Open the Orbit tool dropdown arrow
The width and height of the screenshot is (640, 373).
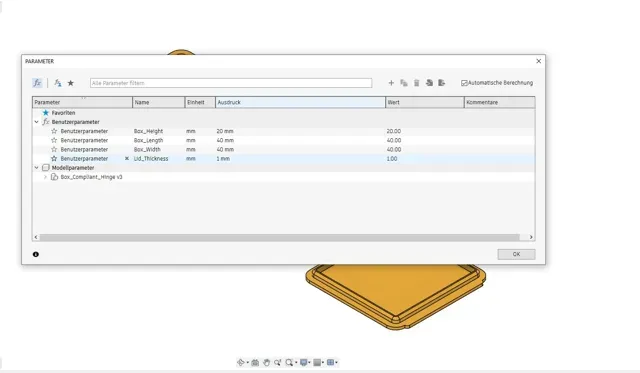[x=247, y=362]
